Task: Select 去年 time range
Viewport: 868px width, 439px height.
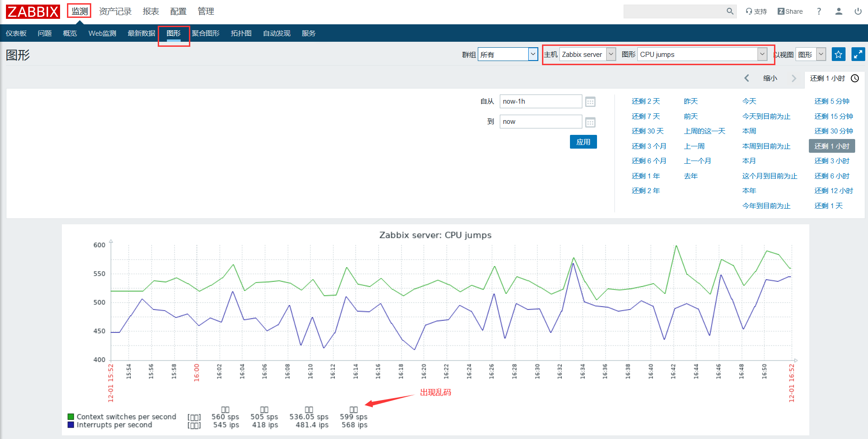Action: [x=691, y=176]
